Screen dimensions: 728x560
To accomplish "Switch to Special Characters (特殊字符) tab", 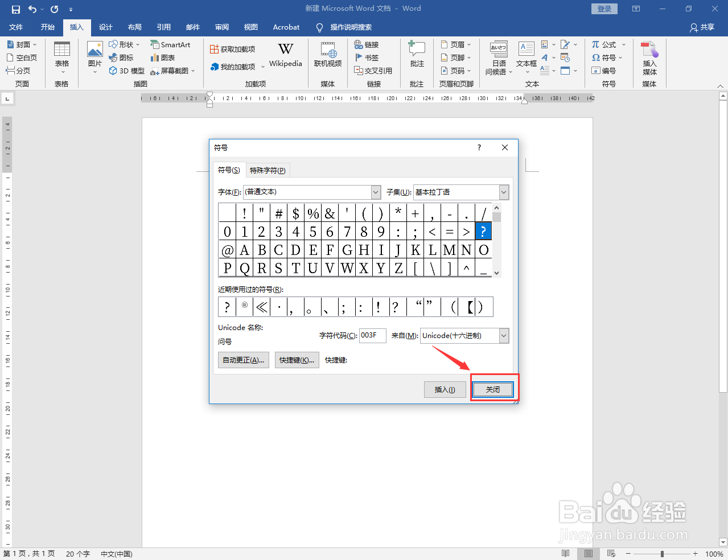I will click(x=268, y=170).
